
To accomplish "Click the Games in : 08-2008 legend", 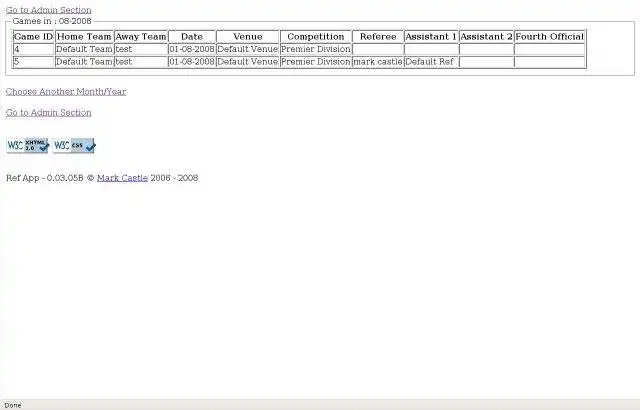I will coord(52,21).
